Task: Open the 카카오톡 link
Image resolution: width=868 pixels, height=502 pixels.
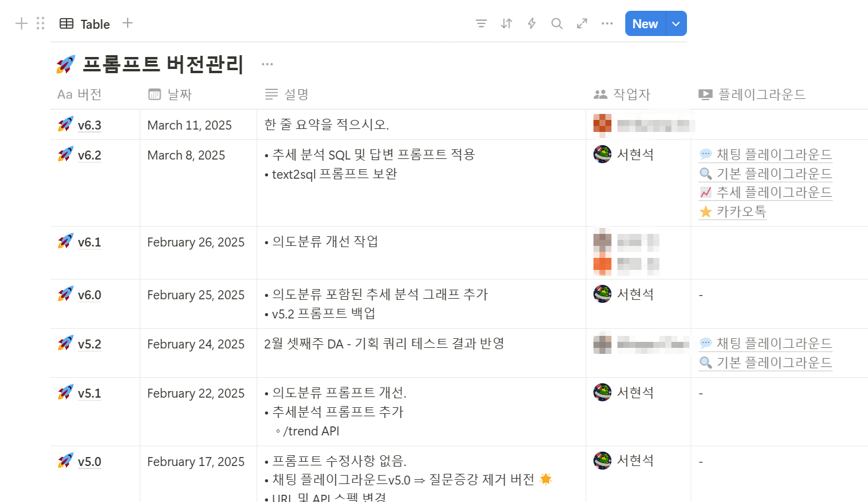Action: click(733, 212)
